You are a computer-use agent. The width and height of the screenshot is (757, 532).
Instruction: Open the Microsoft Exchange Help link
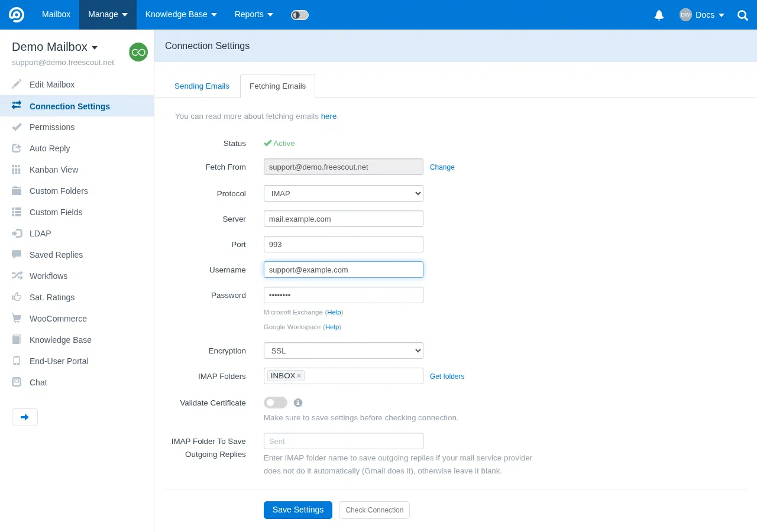coord(334,312)
